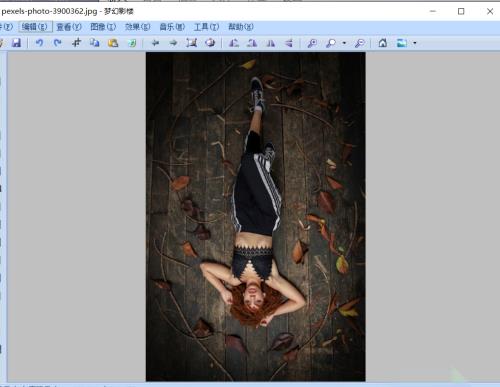Redo the last undone action
This screenshot has height=387, width=500.
(58, 43)
